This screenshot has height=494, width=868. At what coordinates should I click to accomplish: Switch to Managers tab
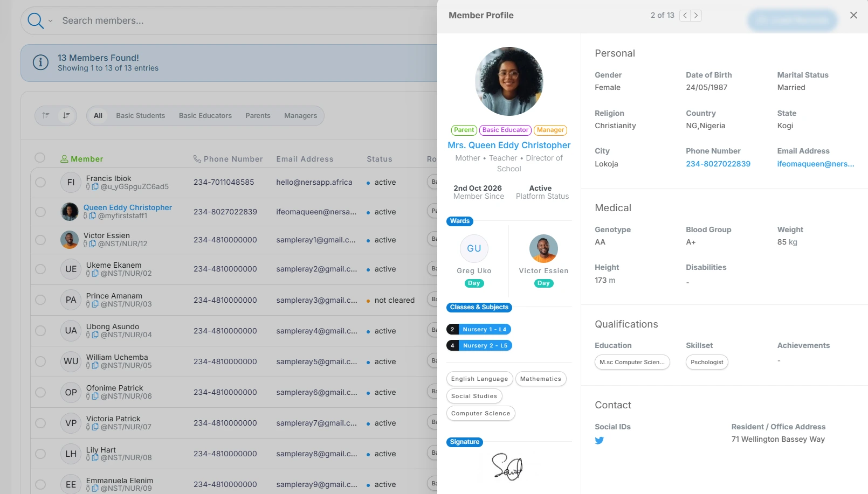click(x=300, y=115)
